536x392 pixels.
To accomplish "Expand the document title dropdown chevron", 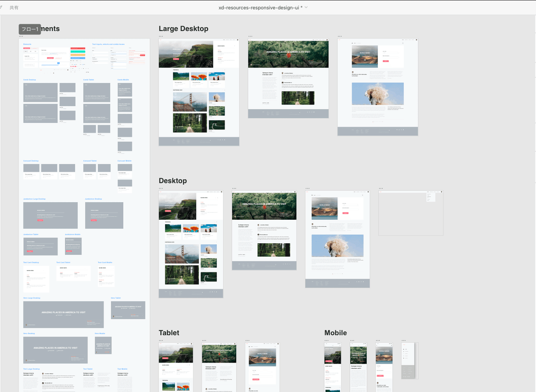I will coord(306,8).
